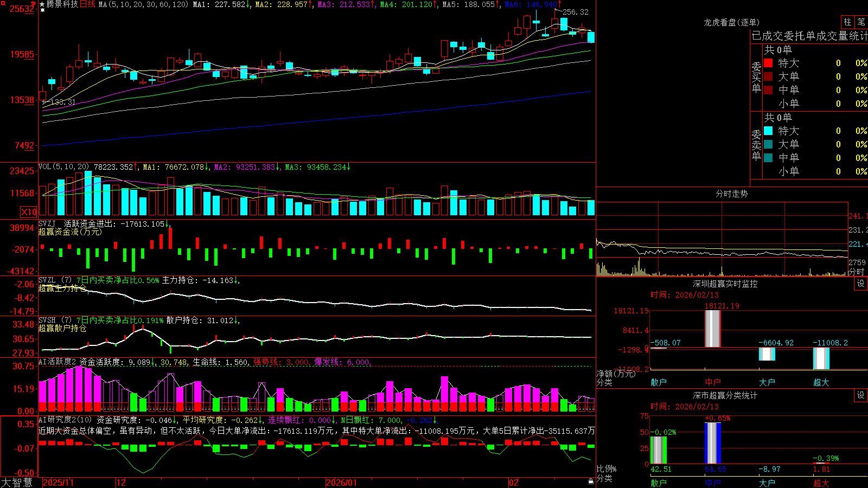868x488 pixels.
Task: Click the AI研究度2(10) indicator label
Action: coord(65,420)
